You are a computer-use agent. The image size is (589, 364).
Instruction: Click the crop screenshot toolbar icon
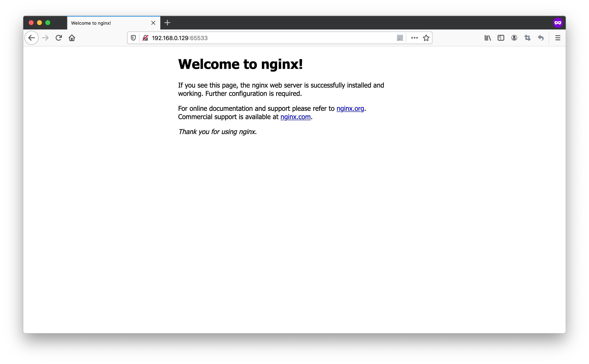point(527,38)
